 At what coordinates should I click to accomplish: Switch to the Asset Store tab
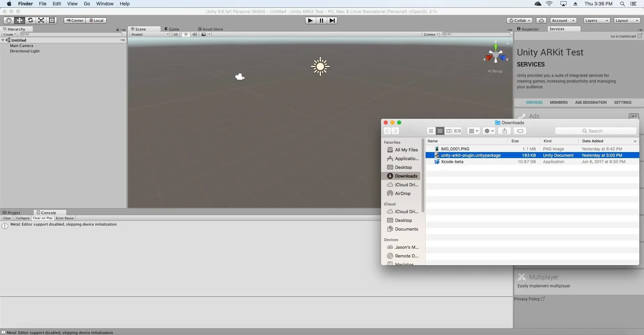tap(210, 29)
